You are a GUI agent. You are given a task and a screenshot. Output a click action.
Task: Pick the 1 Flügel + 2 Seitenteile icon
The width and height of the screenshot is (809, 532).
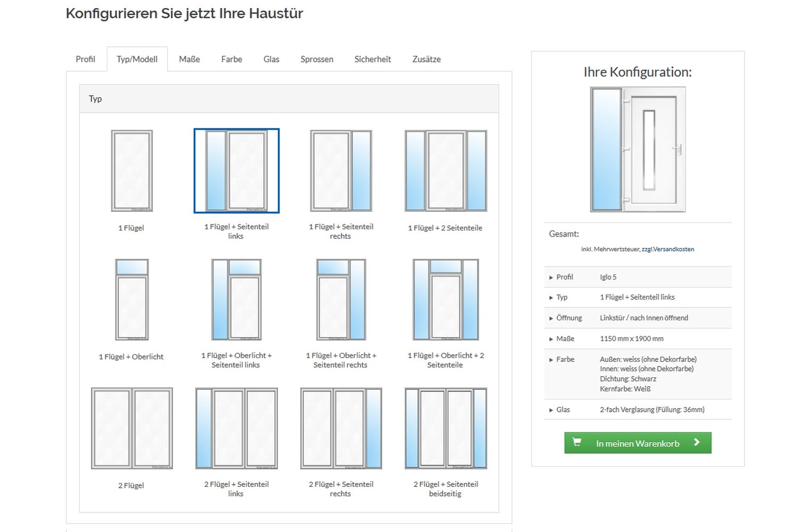(x=445, y=171)
